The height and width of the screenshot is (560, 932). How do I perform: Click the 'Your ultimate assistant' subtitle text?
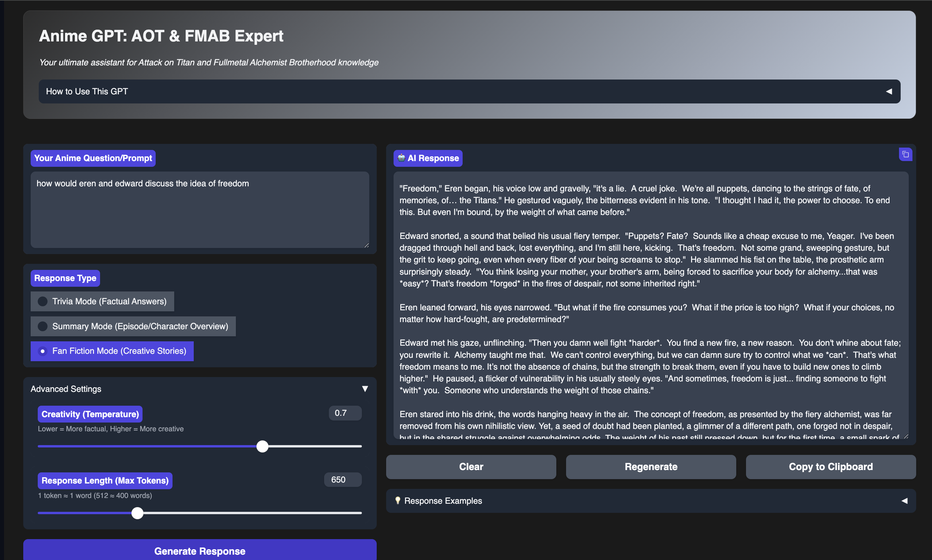[209, 62]
